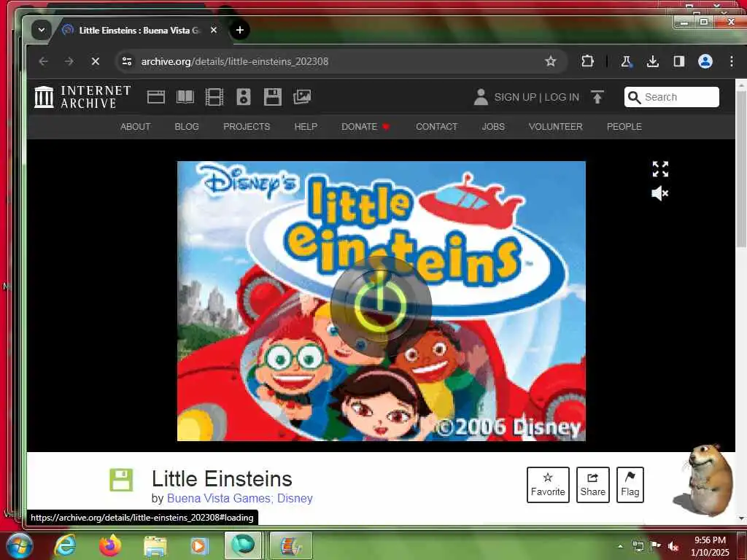The width and height of the screenshot is (747, 560).
Task: Open the VOLUNTEER menu item
Action: [x=555, y=127]
